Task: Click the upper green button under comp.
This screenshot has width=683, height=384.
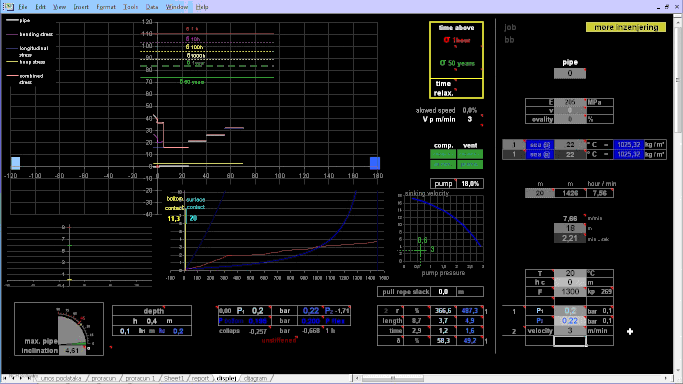Action: 443,154
